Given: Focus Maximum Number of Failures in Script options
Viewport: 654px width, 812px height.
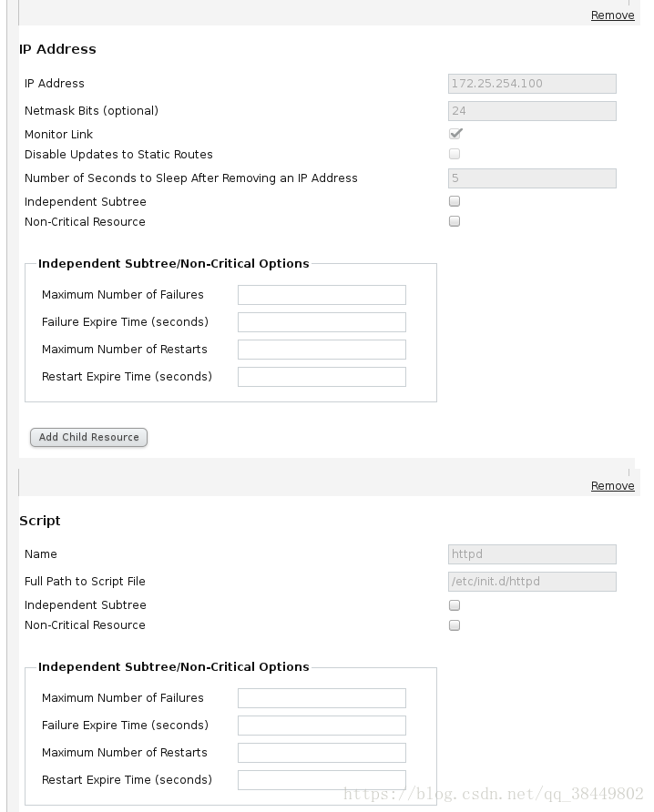Looking at the screenshot, I should (322, 698).
